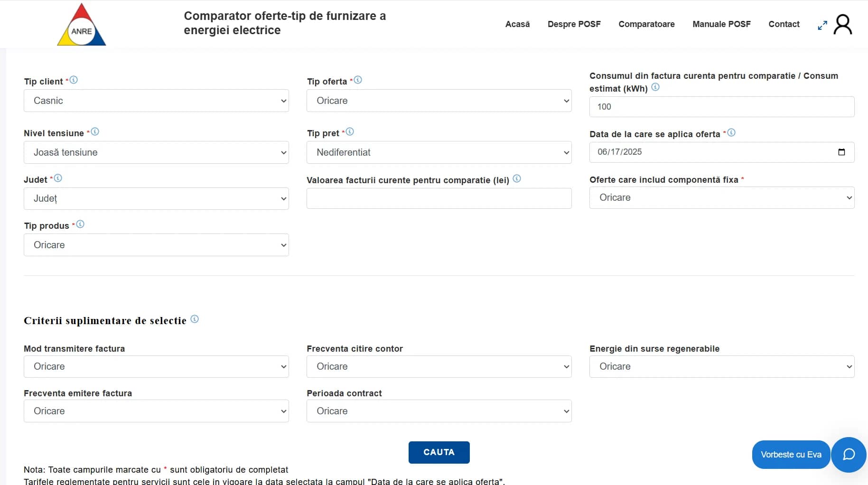The image size is (868, 485).
Task: Click the consumption kWh field showing 100
Action: (722, 107)
